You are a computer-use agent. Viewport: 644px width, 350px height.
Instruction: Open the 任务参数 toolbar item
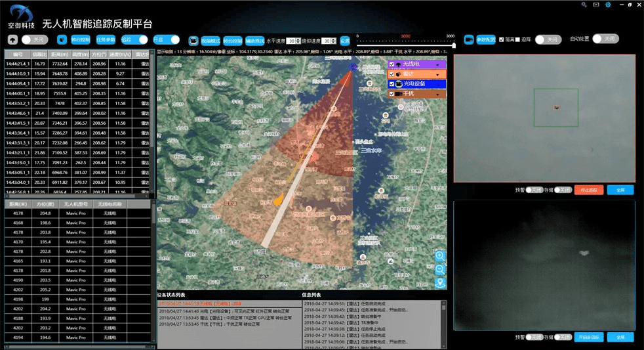click(x=106, y=39)
